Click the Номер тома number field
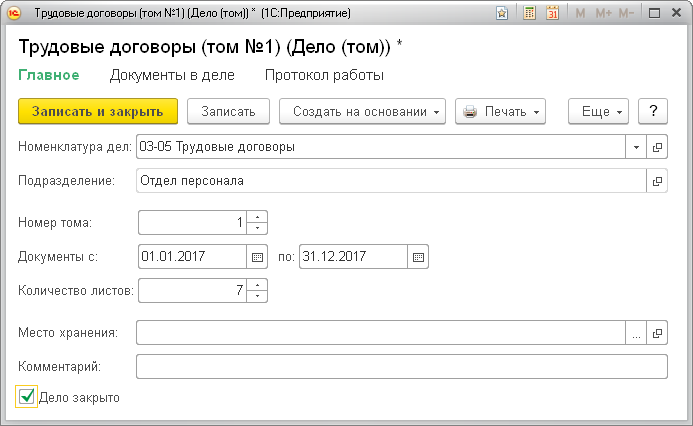Viewport: 693px width, 426px height. click(x=192, y=222)
